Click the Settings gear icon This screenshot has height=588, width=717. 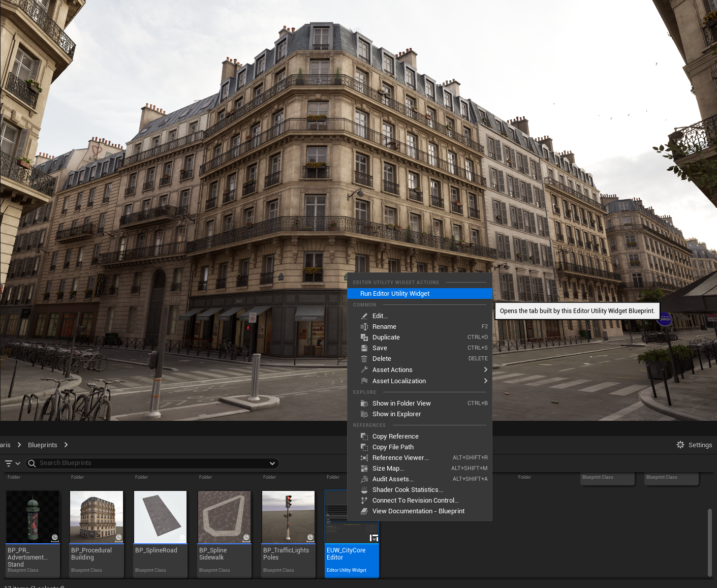(680, 445)
